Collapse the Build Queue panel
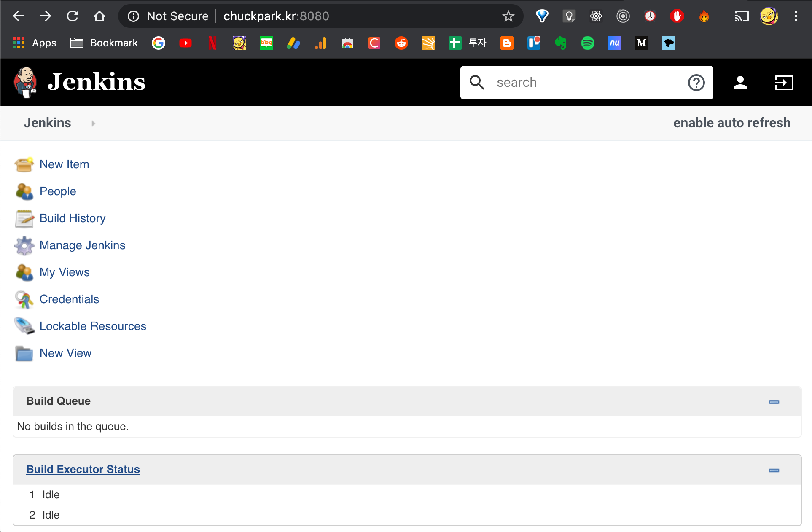 pyautogui.click(x=774, y=402)
